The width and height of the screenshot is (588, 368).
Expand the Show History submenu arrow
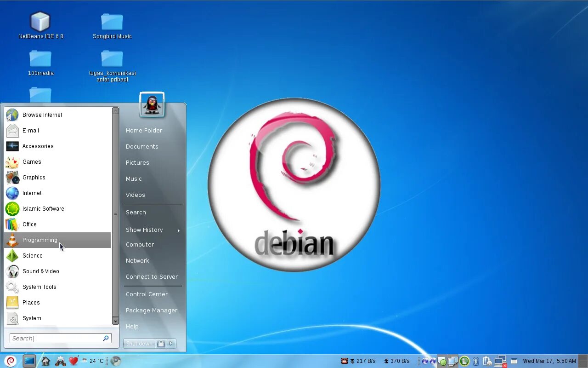[178, 230]
